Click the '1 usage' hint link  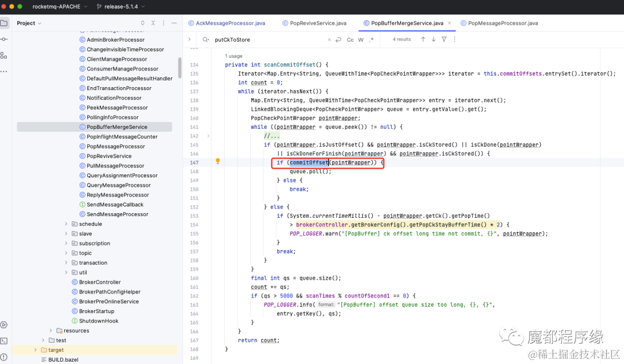[x=233, y=56]
